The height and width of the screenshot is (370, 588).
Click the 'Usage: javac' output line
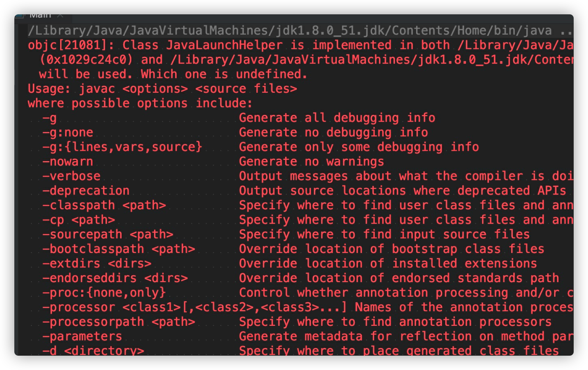(x=162, y=89)
